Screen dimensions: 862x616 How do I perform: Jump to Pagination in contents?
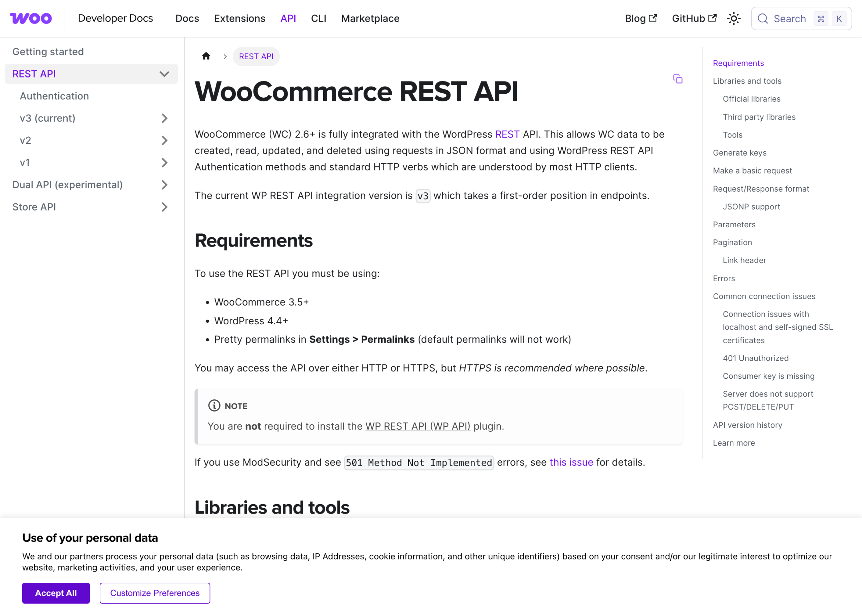732,242
